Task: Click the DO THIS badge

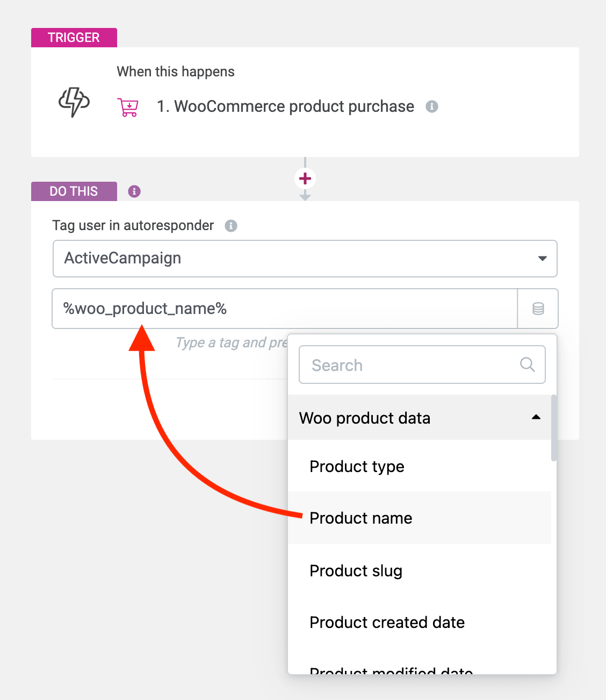Action: 74,191
